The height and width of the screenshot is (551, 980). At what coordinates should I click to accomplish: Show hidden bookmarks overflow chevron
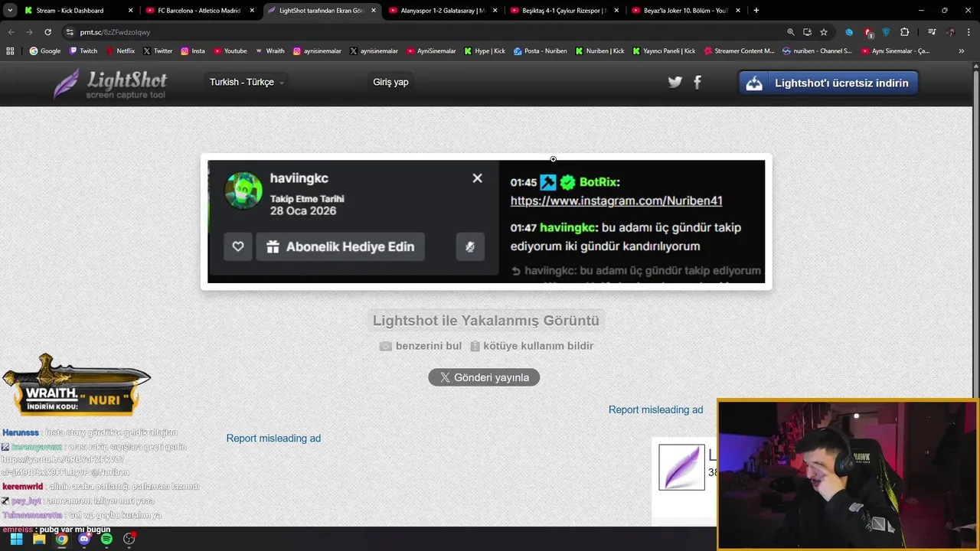(x=961, y=51)
